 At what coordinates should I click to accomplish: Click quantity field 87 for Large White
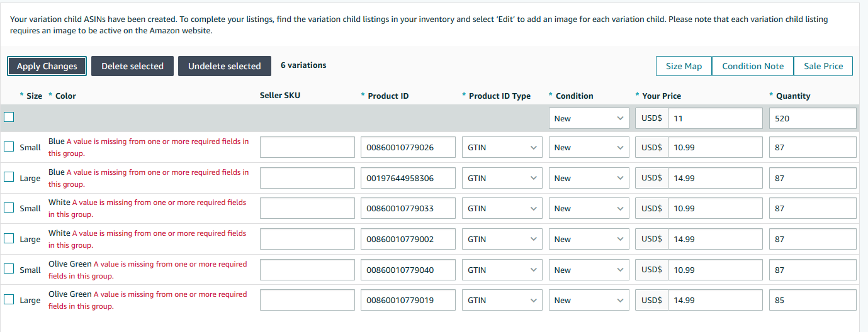pyautogui.click(x=813, y=239)
